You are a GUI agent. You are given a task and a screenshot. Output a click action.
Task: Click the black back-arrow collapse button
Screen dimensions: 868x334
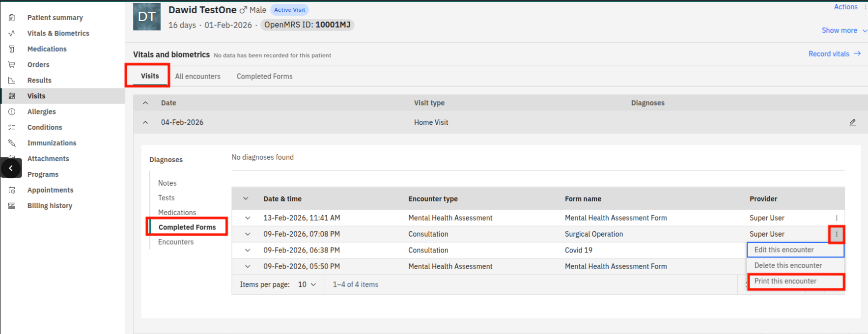tap(11, 168)
